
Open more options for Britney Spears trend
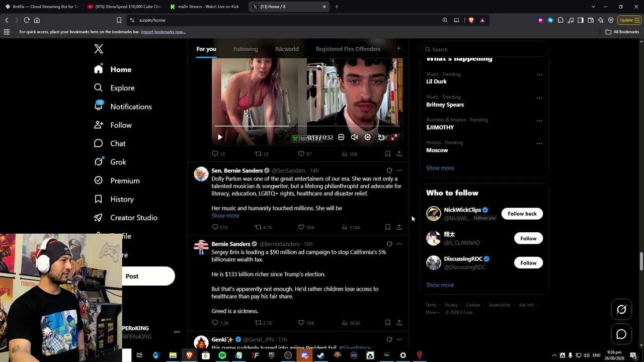click(539, 98)
